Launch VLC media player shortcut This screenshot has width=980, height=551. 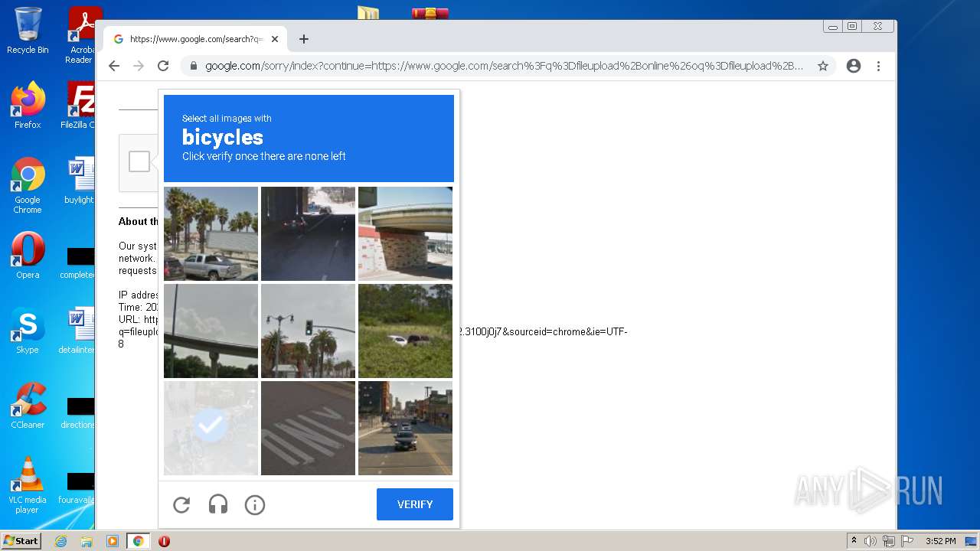coord(28,485)
